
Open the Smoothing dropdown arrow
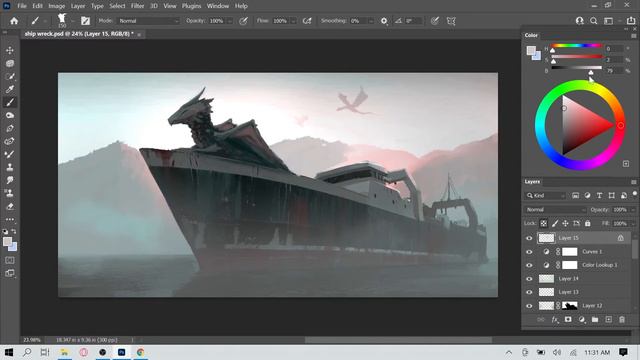coord(371,21)
